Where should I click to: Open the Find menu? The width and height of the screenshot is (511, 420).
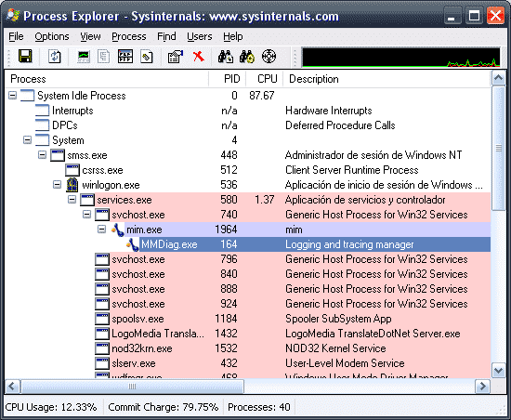coord(166,36)
